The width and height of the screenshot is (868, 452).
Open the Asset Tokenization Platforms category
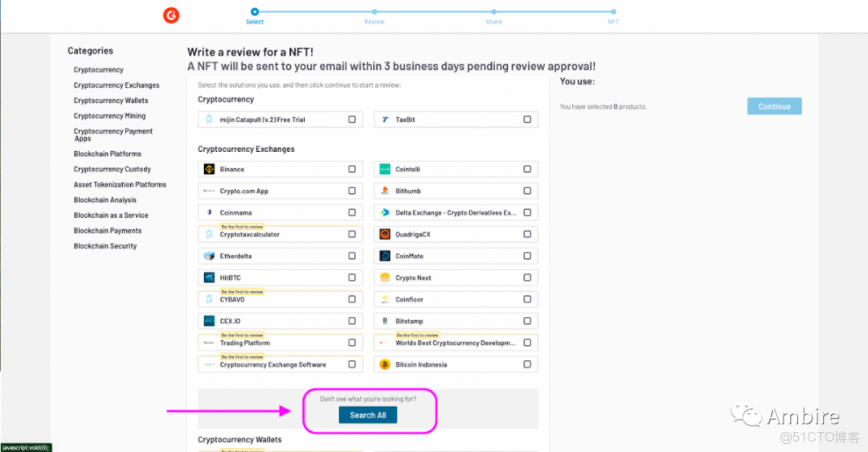tap(120, 185)
